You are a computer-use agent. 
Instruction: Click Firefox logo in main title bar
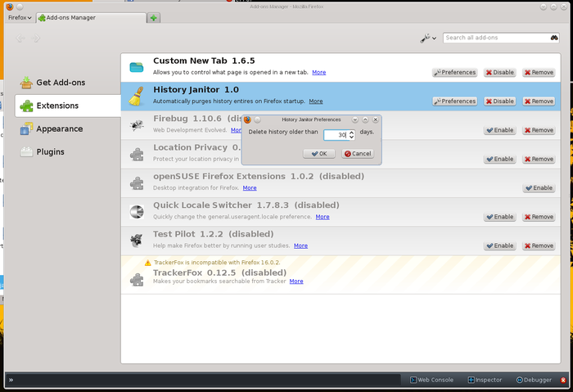point(10,7)
